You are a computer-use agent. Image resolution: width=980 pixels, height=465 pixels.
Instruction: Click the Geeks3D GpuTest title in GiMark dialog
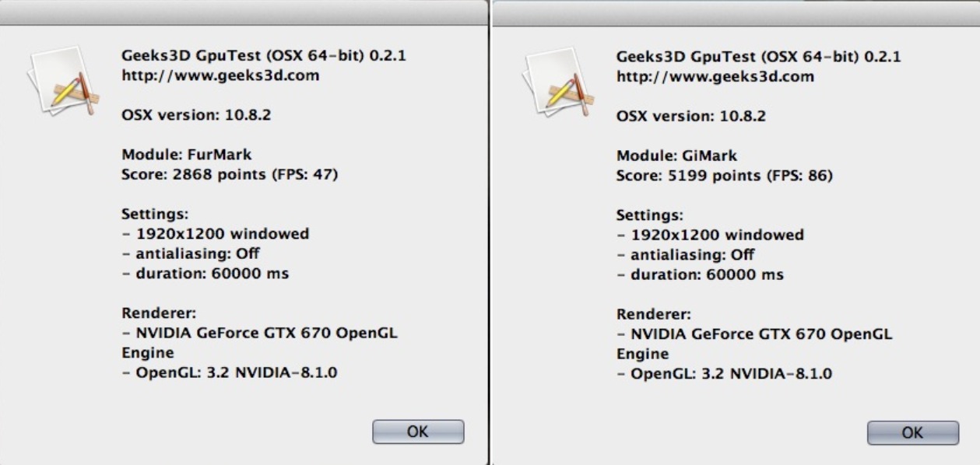759,57
